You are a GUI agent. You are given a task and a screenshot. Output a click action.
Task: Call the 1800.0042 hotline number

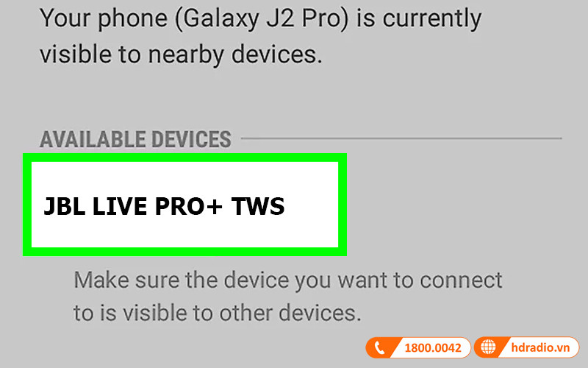pos(433,348)
